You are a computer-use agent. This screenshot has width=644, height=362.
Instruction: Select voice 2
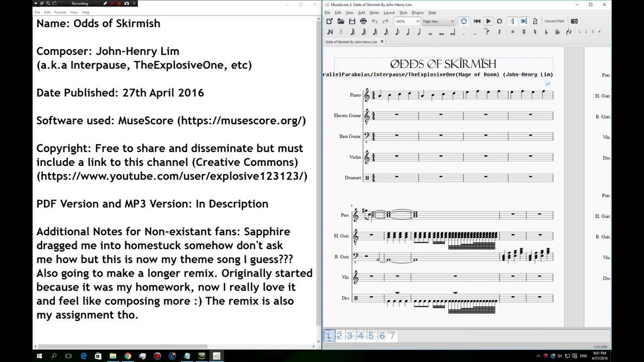(x=586, y=32)
